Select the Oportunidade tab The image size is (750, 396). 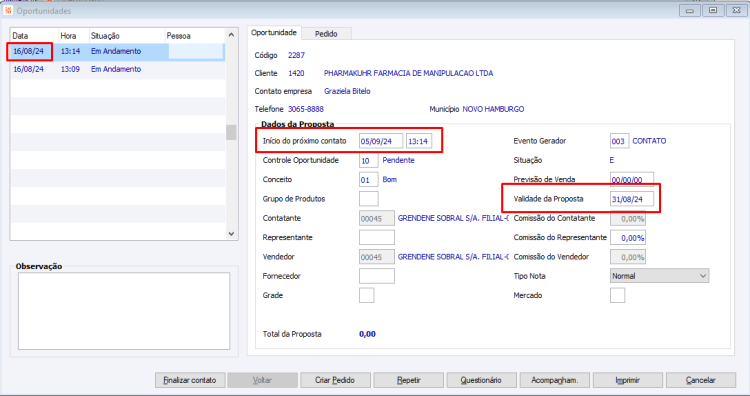pyautogui.click(x=274, y=33)
